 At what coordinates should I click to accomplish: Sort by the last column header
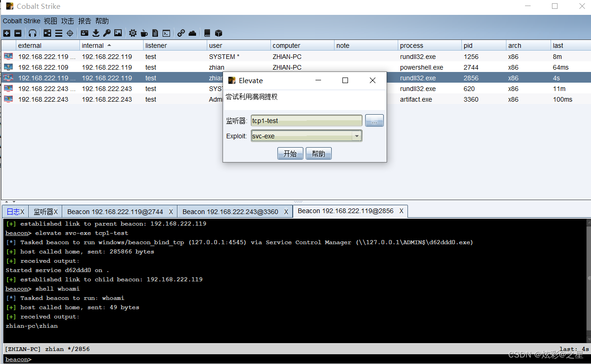(571, 45)
